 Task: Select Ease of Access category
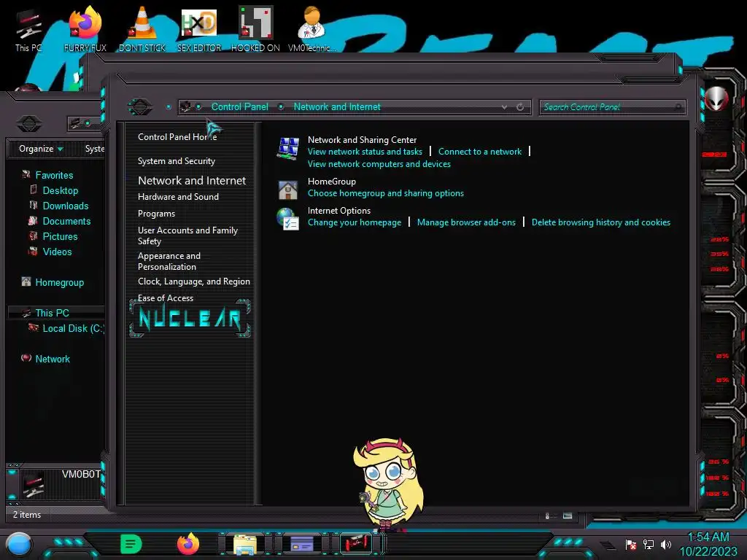[166, 298]
